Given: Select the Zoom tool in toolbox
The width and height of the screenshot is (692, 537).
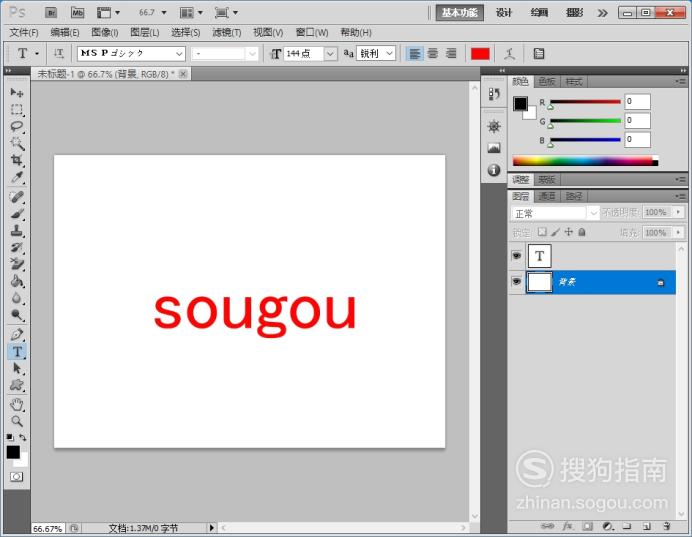Looking at the screenshot, I should pos(17,421).
